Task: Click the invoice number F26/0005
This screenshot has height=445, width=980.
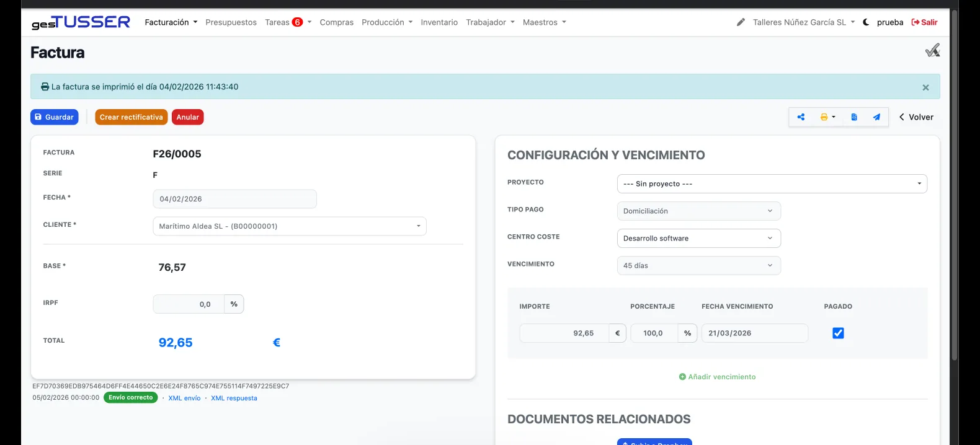Action: 177,154
